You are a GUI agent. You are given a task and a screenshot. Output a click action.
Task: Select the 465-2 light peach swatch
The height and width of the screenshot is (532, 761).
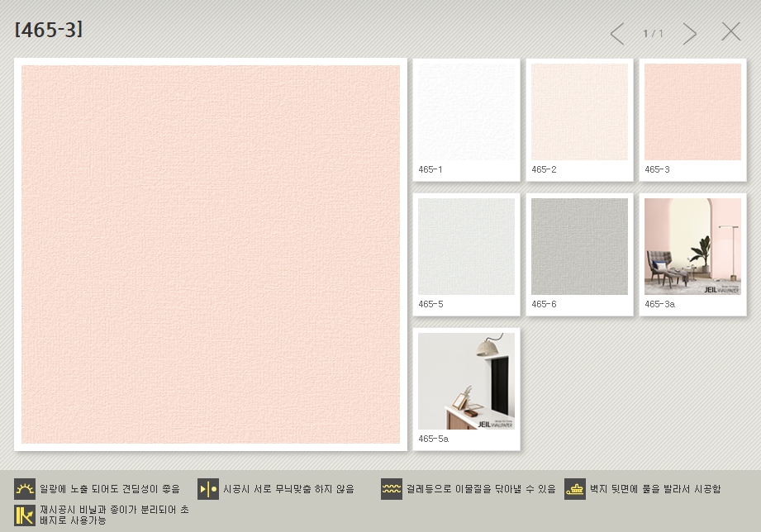(x=579, y=112)
